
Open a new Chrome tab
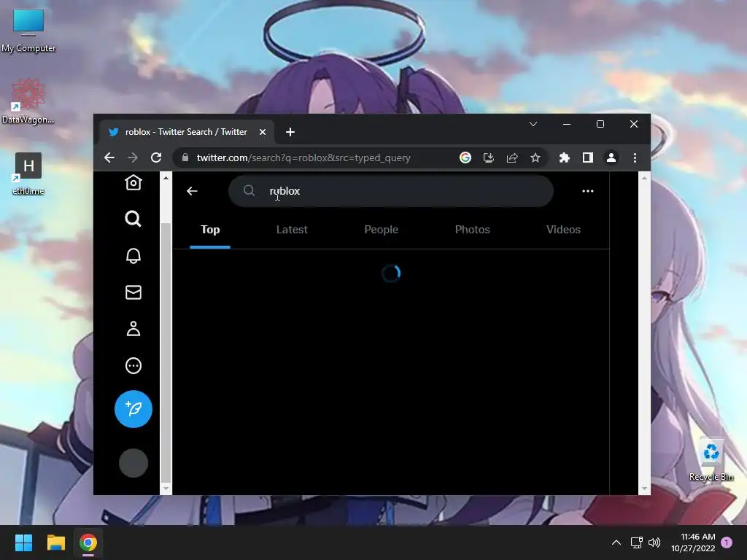click(x=290, y=132)
